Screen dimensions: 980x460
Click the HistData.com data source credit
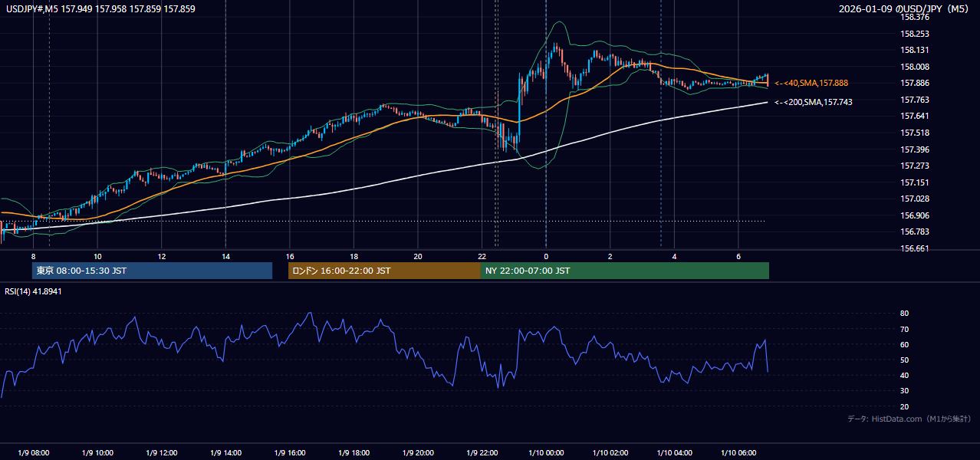coord(909,419)
